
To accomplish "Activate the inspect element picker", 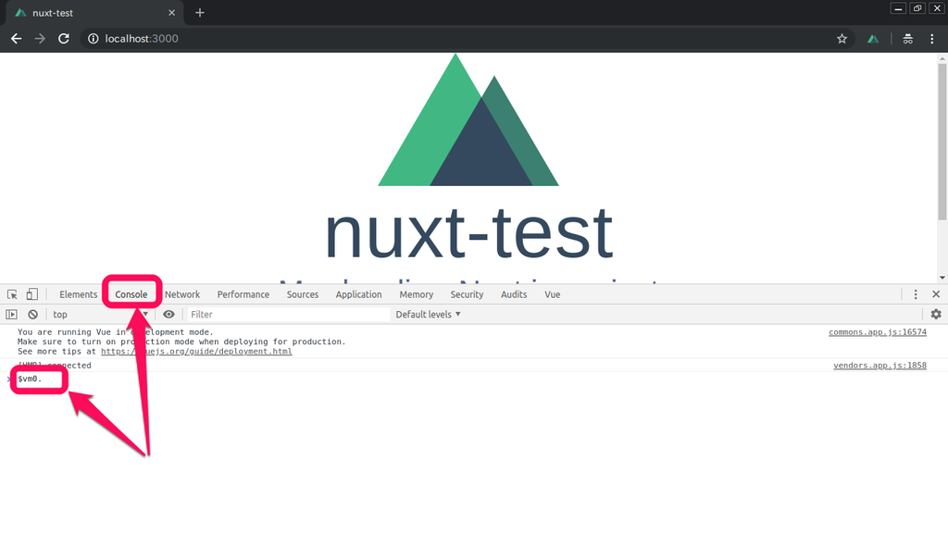I will pos(12,294).
